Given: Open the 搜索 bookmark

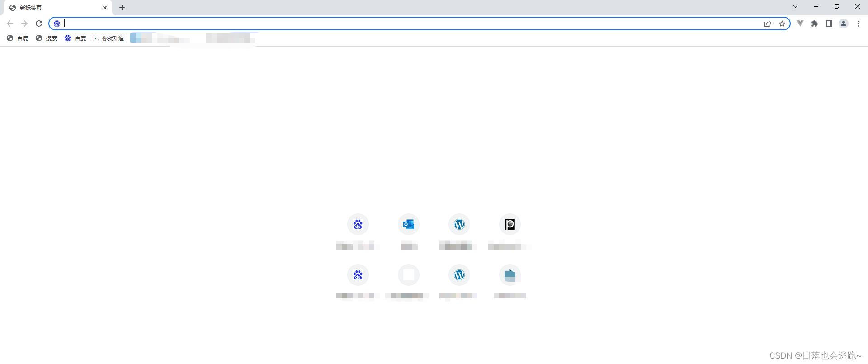Looking at the screenshot, I should coord(47,38).
